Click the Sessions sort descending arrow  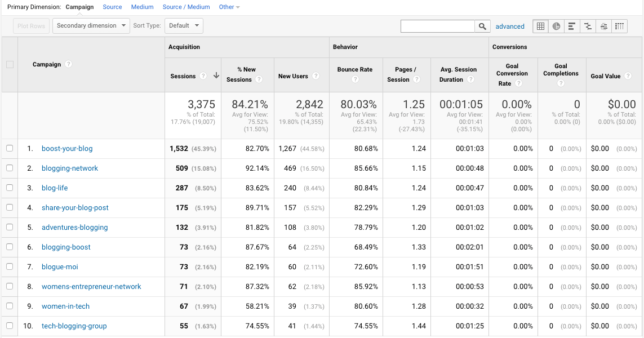coord(216,75)
